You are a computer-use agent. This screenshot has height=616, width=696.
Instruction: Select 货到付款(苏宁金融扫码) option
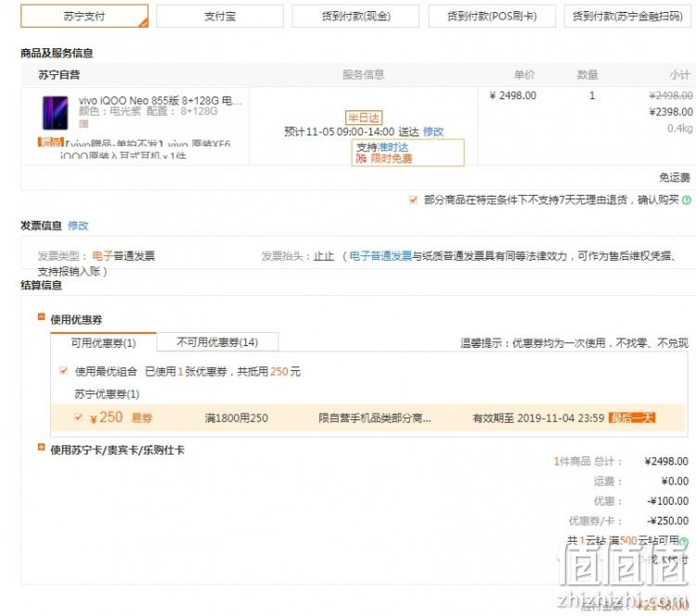pos(627,17)
